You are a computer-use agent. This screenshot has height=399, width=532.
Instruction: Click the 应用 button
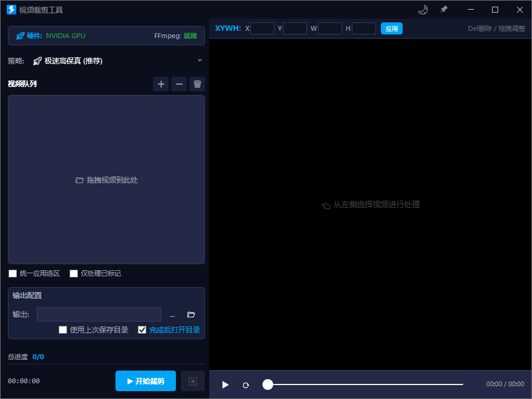tap(392, 28)
